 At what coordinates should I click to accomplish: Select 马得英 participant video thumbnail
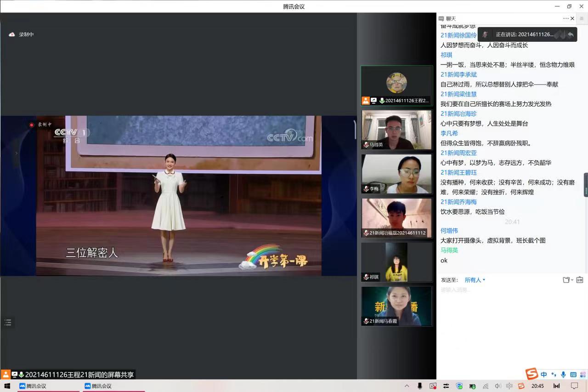397,130
